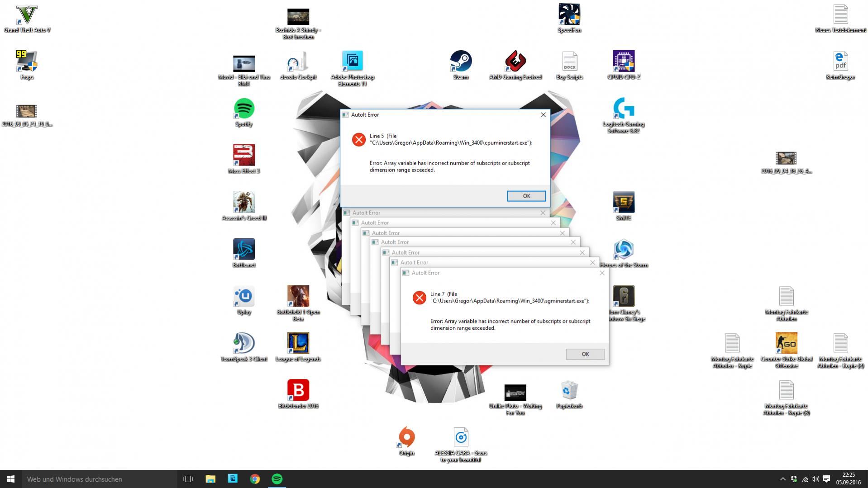Close the cpuminerstart.exe AutoIt Error dialog
Image resolution: width=868 pixels, height=488 pixels.
click(x=543, y=115)
